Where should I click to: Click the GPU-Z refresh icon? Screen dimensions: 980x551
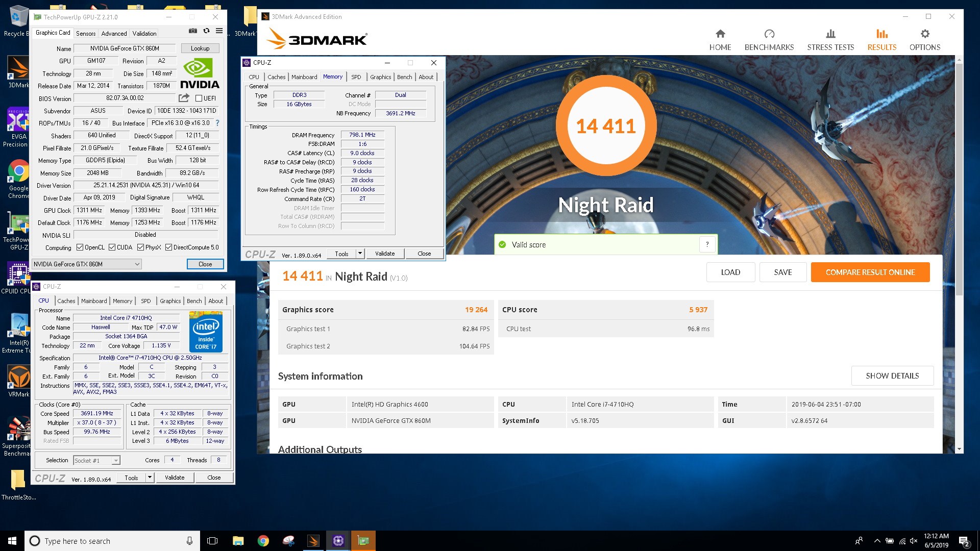click(206, 31)
